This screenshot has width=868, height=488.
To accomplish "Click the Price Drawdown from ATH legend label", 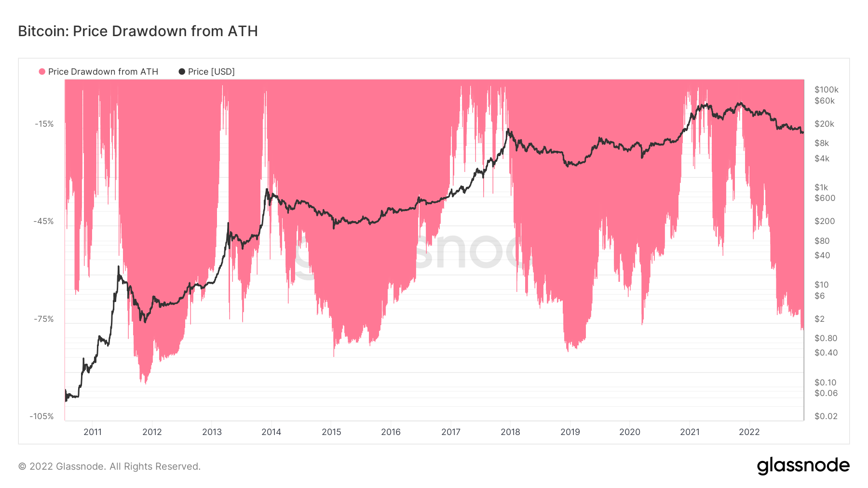I will pos(103,72).
